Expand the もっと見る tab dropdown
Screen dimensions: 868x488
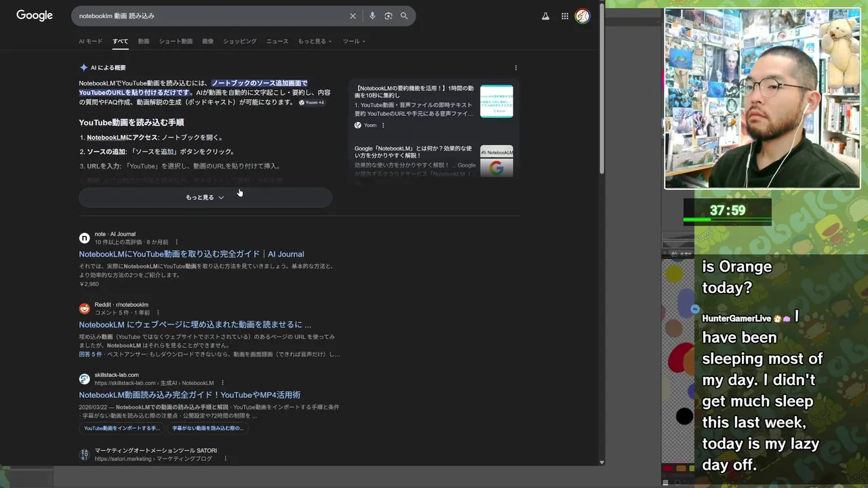pyautogui.click(x=315, y=41)
